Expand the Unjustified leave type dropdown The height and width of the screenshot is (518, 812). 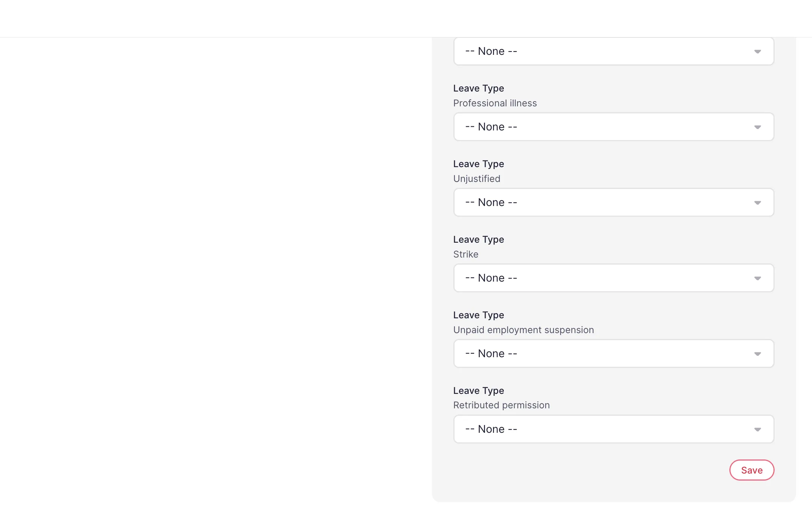[x=613, y=202]
